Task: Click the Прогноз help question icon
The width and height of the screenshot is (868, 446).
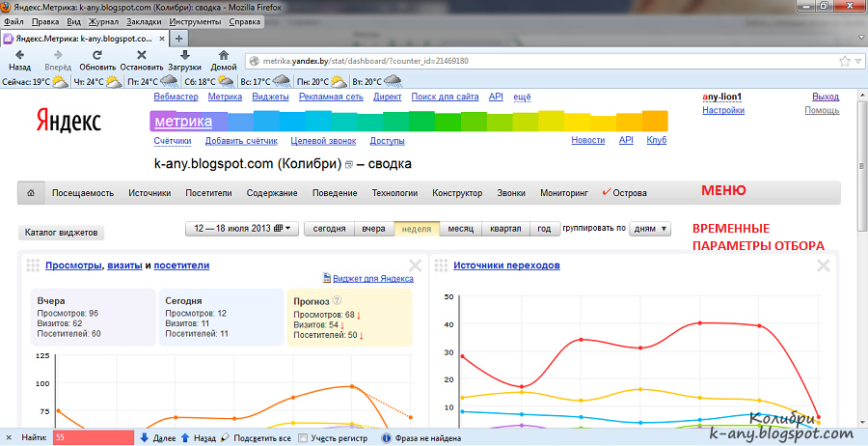Action: tap(337, 301)
